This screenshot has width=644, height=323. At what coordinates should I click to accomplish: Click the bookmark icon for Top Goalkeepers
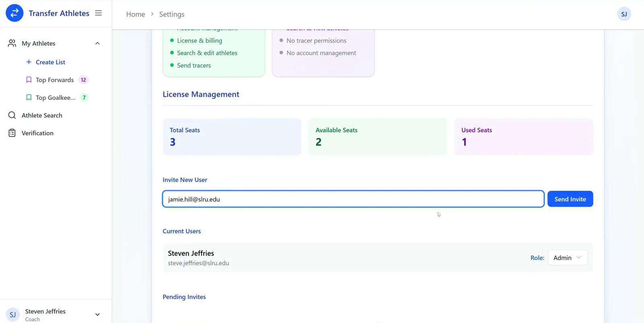(29, 97)
